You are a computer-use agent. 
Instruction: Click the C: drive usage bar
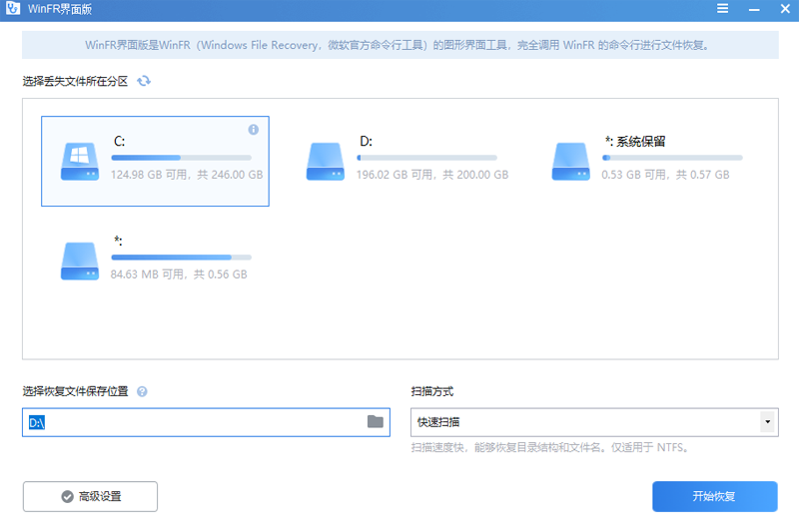(182, 158)
